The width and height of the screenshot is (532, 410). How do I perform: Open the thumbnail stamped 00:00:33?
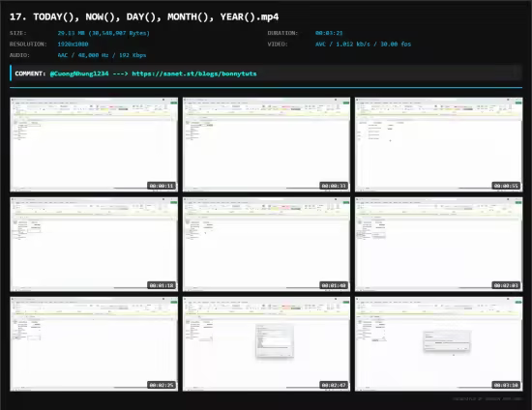266,144
